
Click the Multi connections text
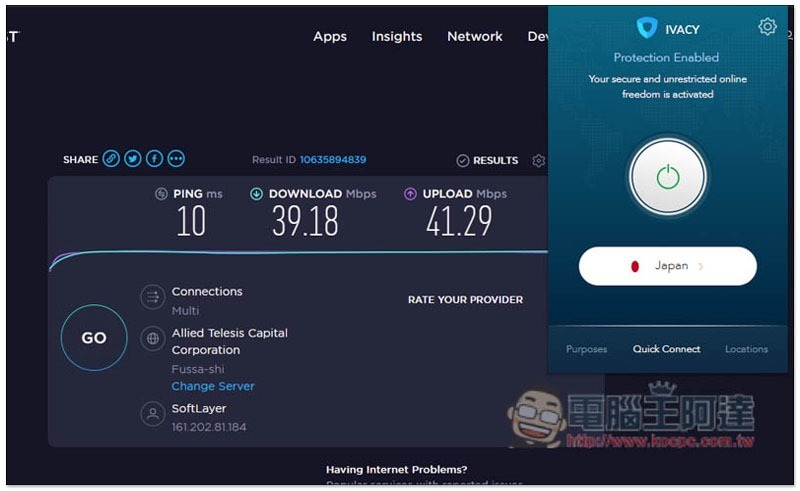pyautogui.click(x=185, y=311)
